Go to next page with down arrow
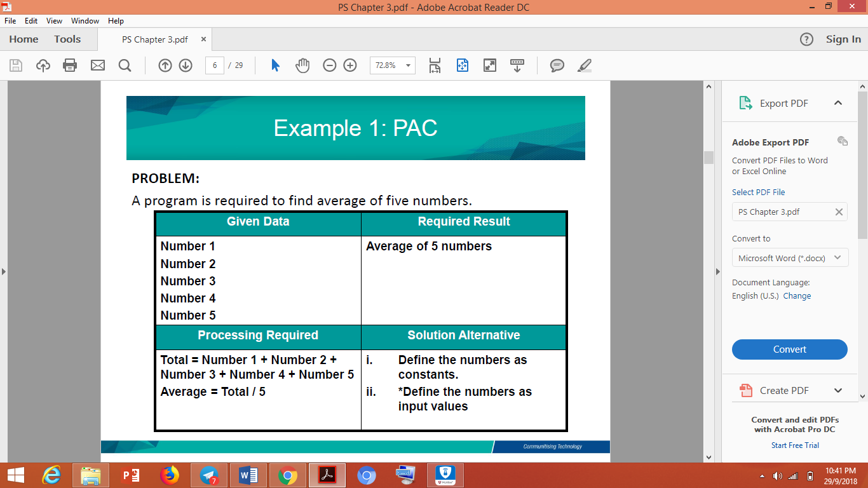The height and width of the screenshot is (488, 868). point(184,65)
